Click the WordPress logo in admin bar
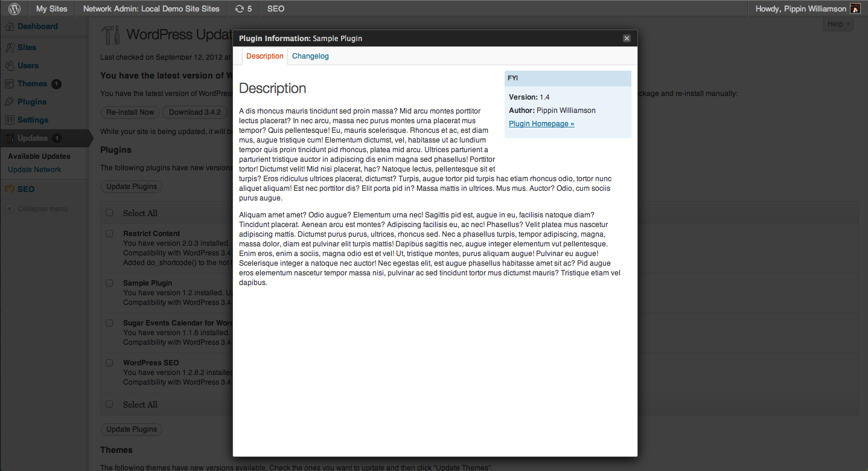The height and width of the screenshot is (471, 868). [x=14, y=9]
